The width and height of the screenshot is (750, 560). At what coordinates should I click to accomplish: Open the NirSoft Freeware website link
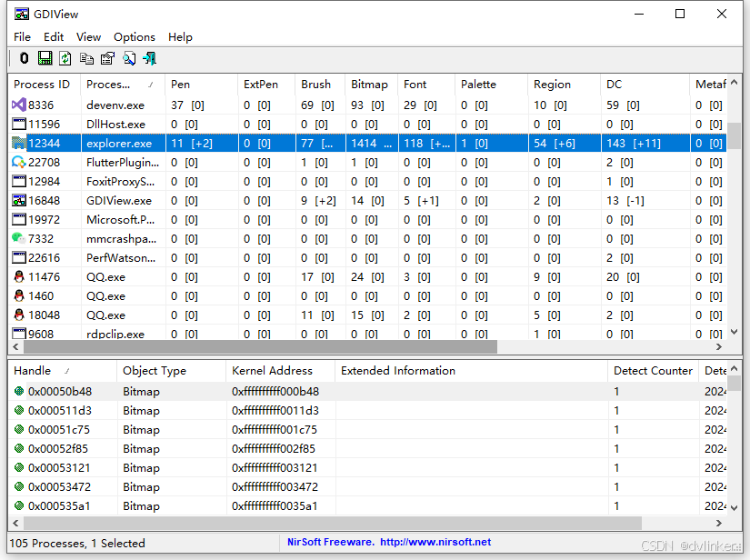[389, 542]
